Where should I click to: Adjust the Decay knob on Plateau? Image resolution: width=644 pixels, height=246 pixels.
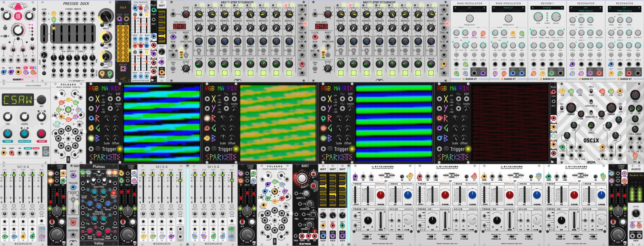(x=108, y=204)
